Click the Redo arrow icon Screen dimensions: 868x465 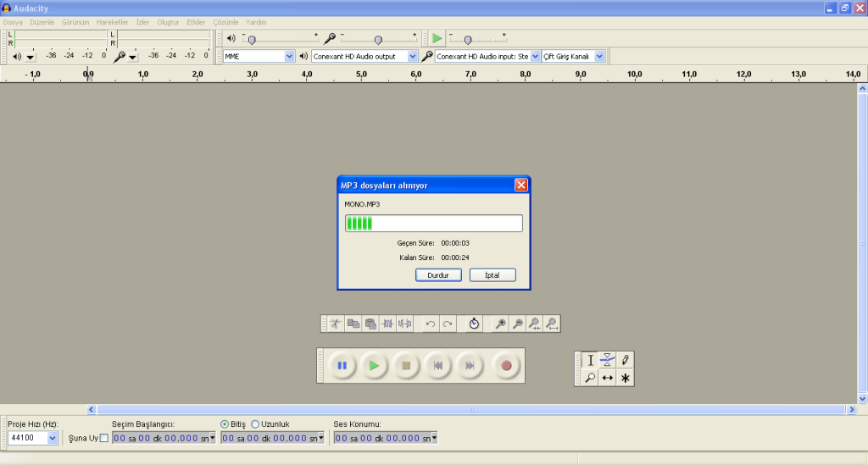(x=448, y=324)
